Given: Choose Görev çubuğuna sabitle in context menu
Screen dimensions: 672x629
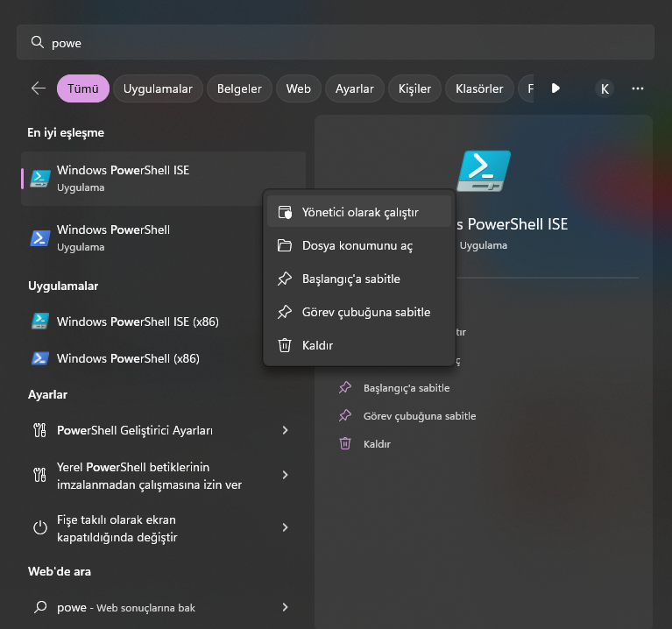Looking at the screenshot, I should click(x=359, y=312).
